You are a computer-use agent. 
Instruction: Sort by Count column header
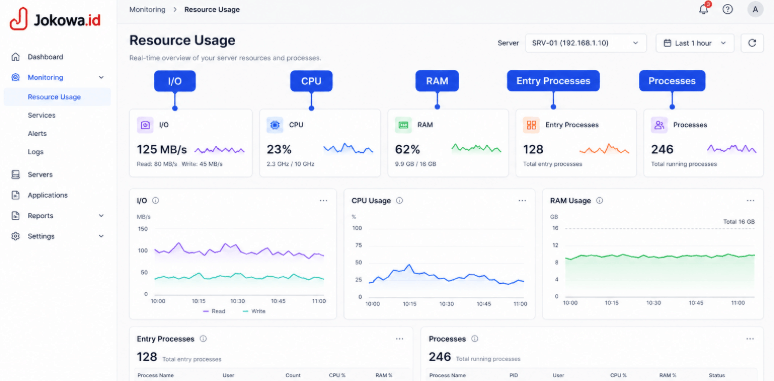point(293,376)
